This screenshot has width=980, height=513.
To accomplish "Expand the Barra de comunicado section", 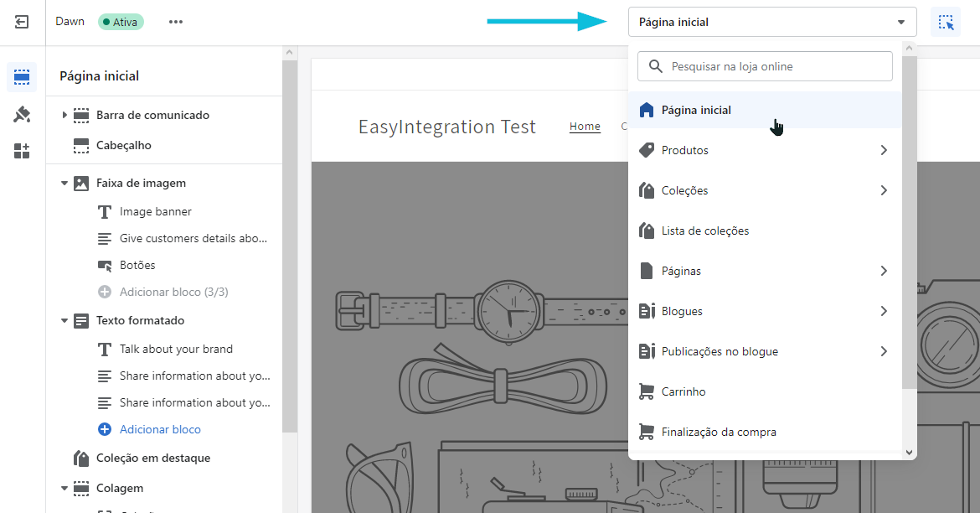I will pyautogui.click(x=64, y=115).
